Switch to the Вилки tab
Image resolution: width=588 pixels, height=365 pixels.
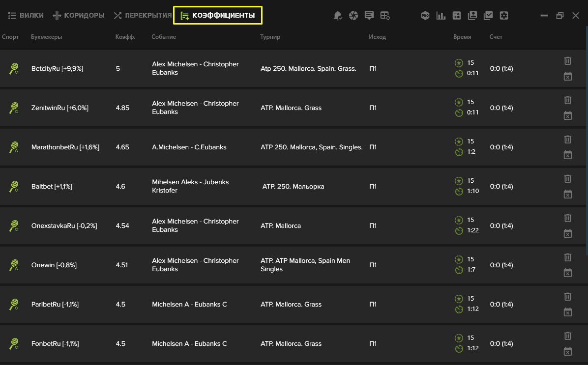point(26,15)
